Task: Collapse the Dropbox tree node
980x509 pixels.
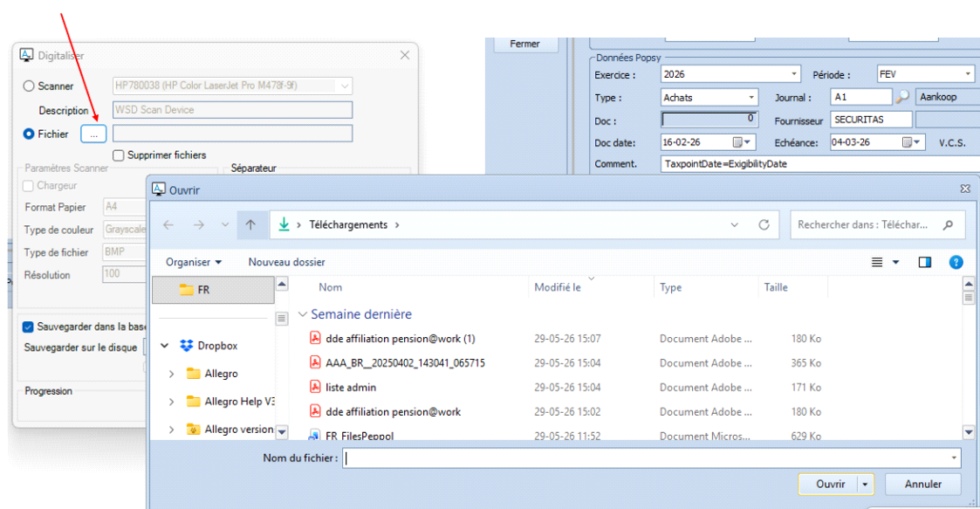Action: click(x=165, y=345)
